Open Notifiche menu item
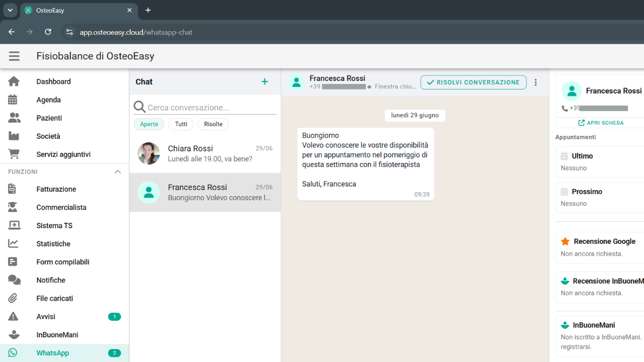This screenshot has height=362, width=644. tap(64, 280)
